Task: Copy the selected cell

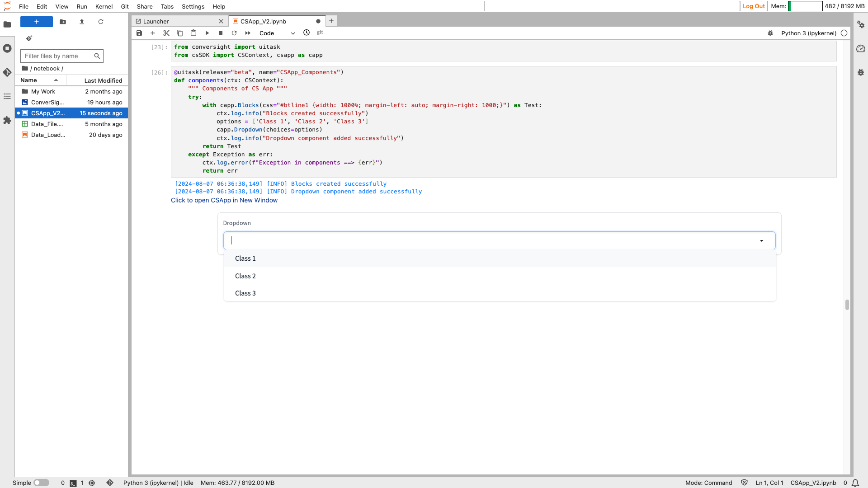Action: [x=180, y=33]
